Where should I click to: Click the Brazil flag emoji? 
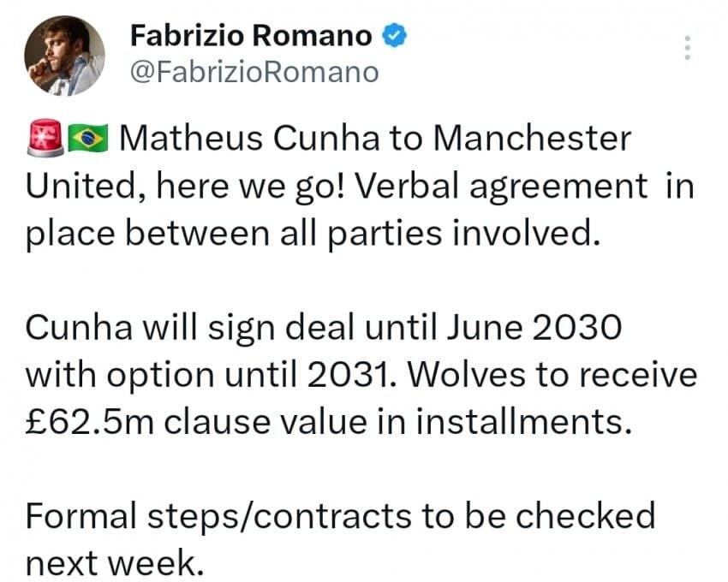[89, 139]
